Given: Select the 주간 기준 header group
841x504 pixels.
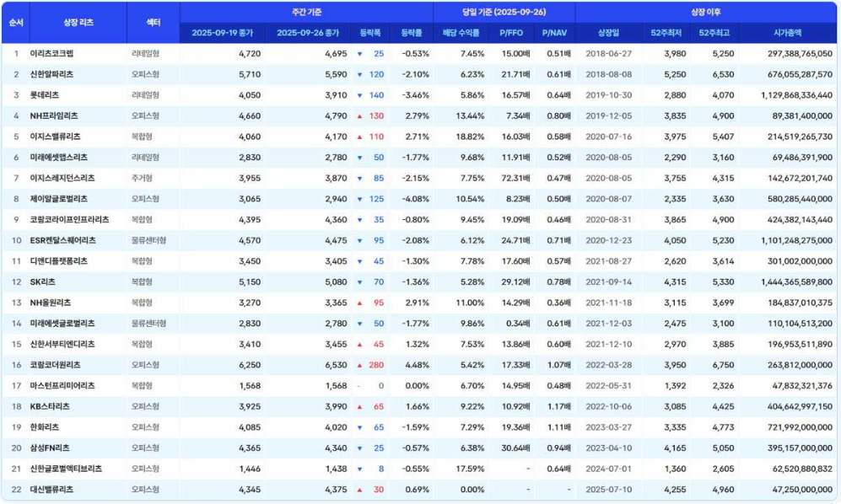Looking at the screenshot, I should [x=305, y=13].
